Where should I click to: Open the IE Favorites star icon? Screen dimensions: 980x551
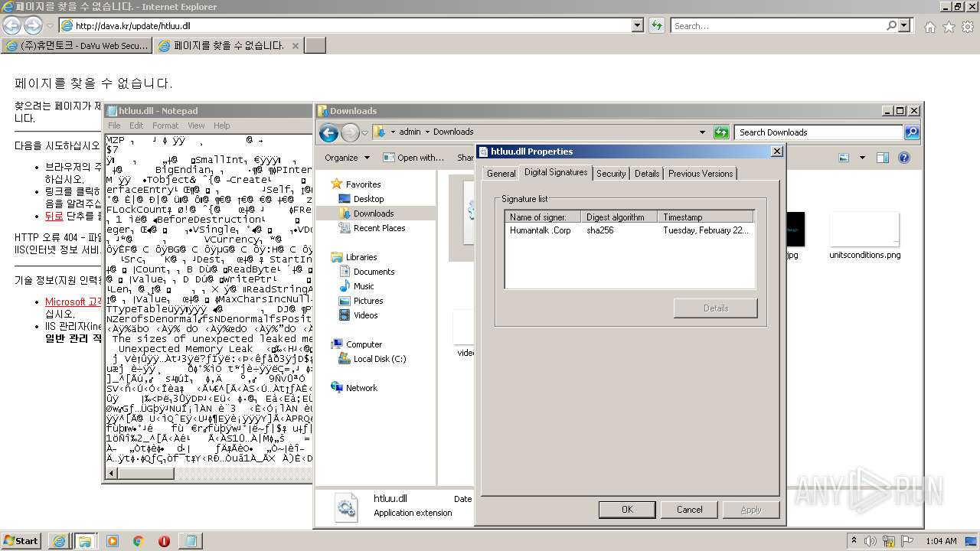click(x=949, y=27)
